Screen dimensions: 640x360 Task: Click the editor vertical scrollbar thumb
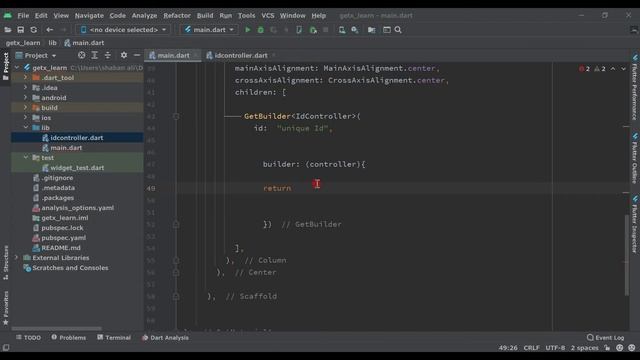coord(627,255)
